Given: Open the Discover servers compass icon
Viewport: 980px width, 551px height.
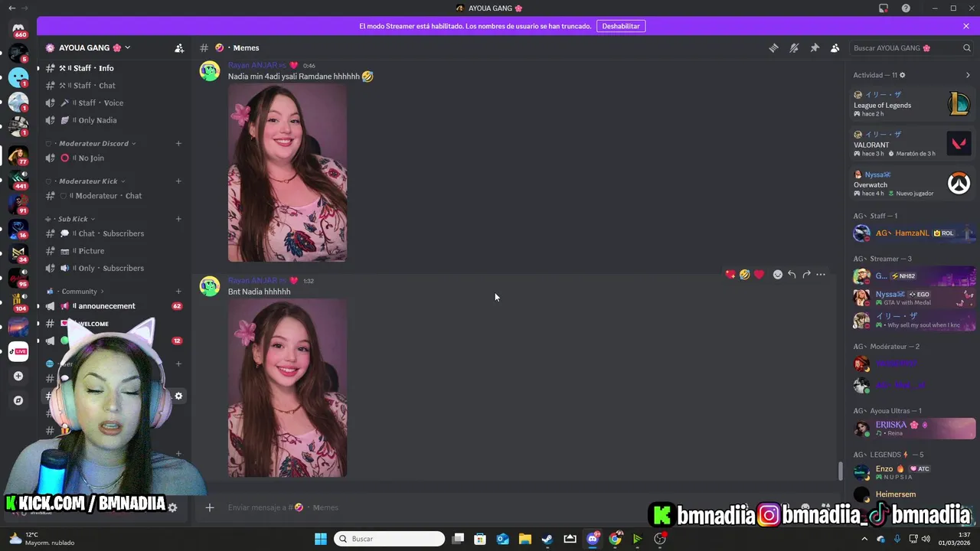Looking at the screenshot, I should click(x=18, y=400).
